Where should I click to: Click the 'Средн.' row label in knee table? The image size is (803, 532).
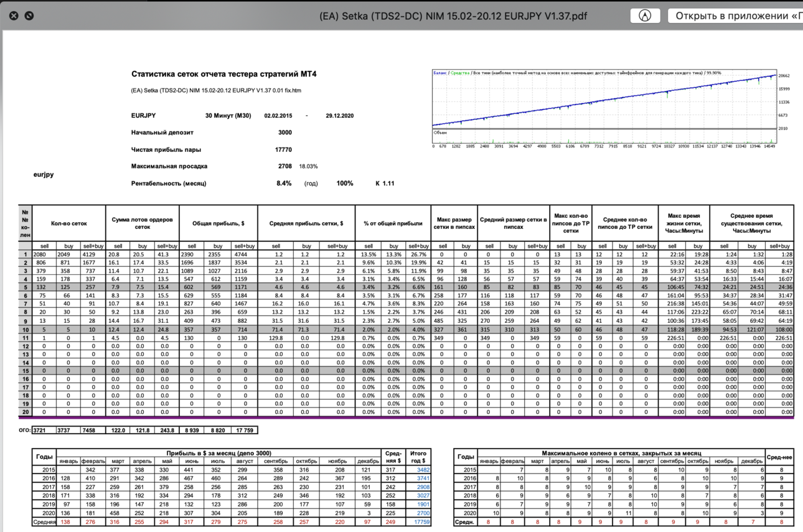tap(466, 522)
